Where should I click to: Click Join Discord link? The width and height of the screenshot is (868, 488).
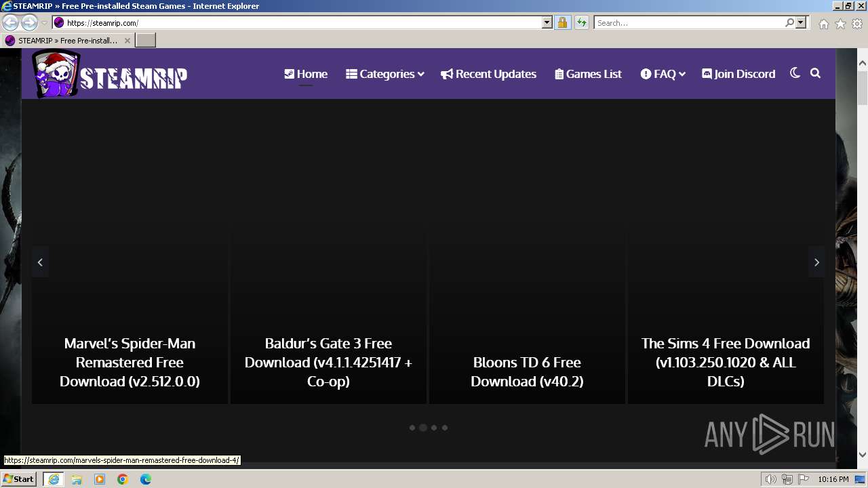click(x=738, y=74)
